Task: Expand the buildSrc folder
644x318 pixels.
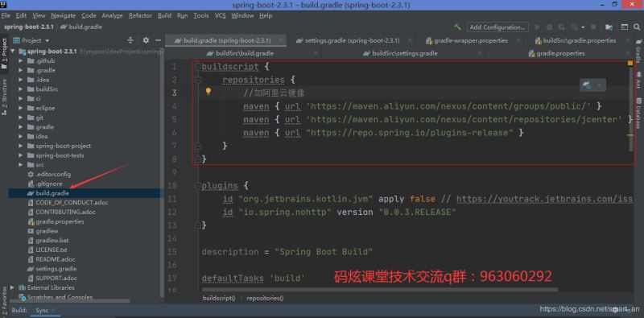Action: coord(21,89)
